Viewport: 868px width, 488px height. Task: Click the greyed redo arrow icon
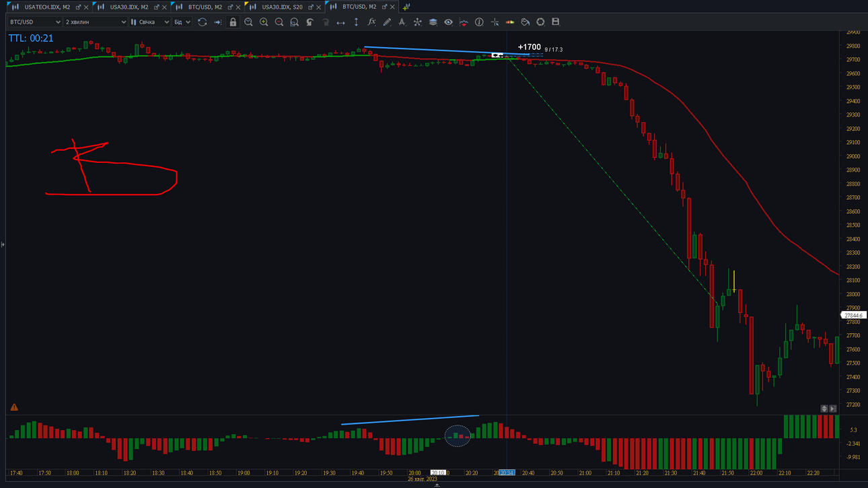(x=325, y=22)
